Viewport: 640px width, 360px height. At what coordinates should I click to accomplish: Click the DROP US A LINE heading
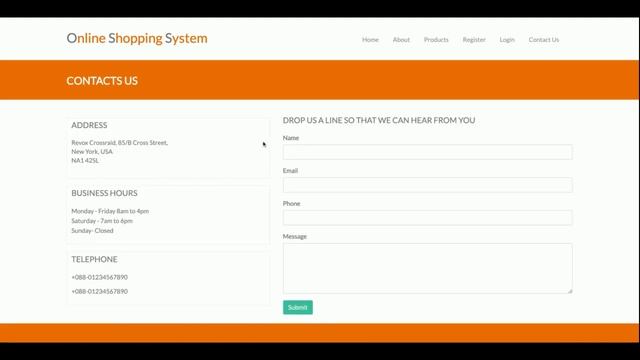(379, 120)
